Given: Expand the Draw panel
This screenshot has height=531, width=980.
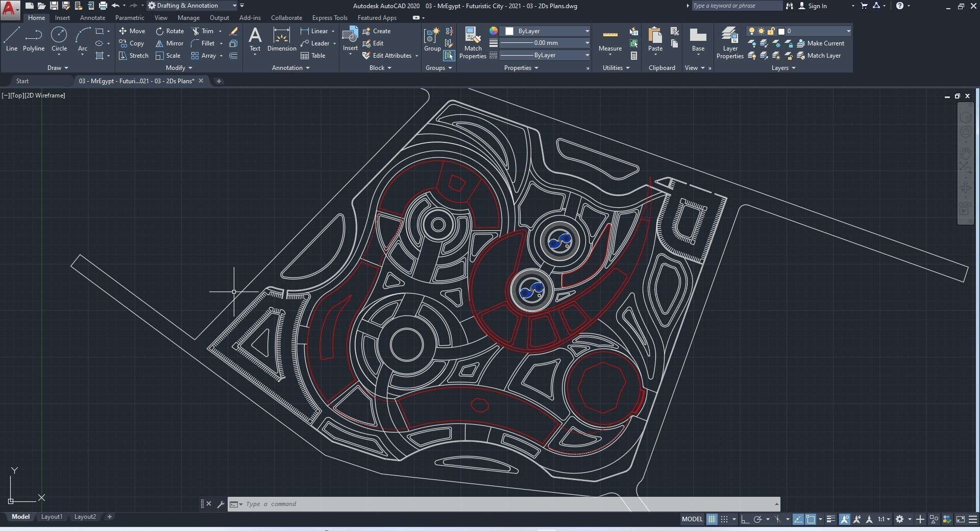Looking at the screenshot, I should pos(58,68).
